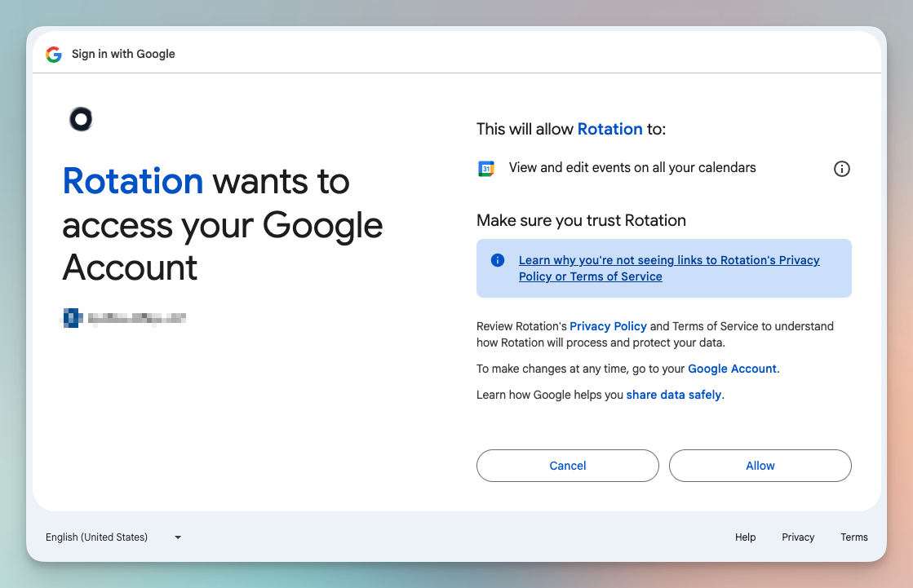Screen dimensions: 913x588
Task: Click the info icon in blue notice
Action: point(497,260)
